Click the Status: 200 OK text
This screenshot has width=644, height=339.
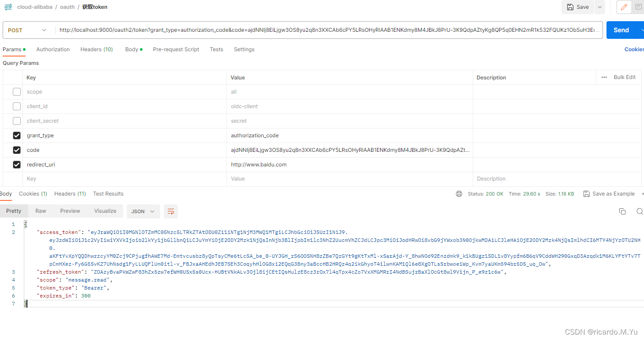pos(486,194)
